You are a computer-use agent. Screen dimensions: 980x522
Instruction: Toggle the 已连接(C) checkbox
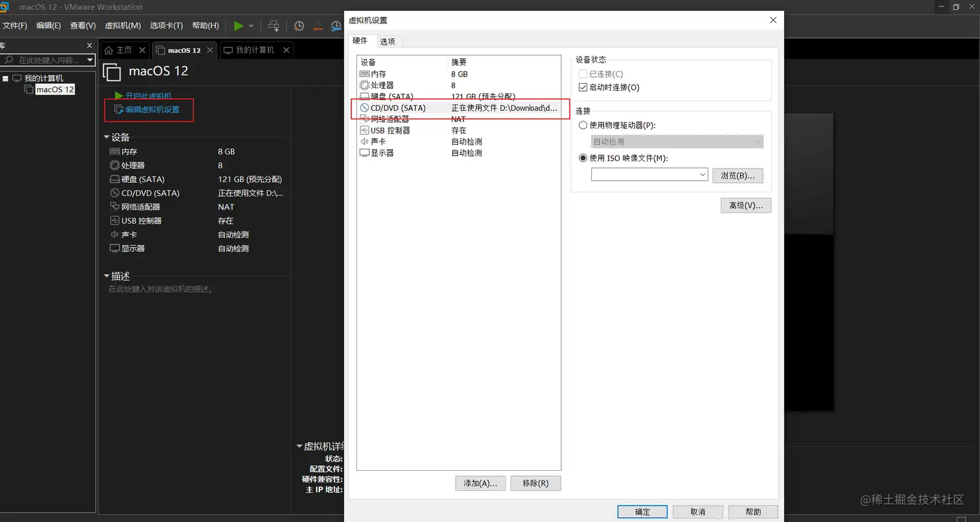click(583, 75)
